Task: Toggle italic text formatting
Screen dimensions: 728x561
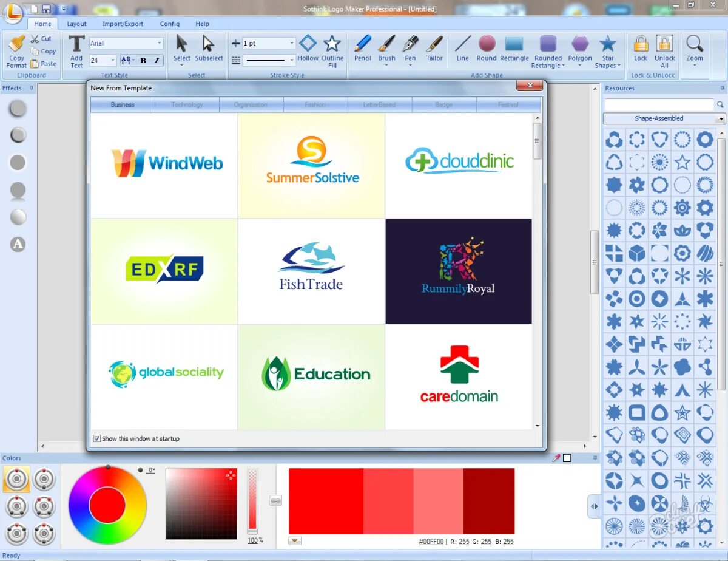Action: 157,60
